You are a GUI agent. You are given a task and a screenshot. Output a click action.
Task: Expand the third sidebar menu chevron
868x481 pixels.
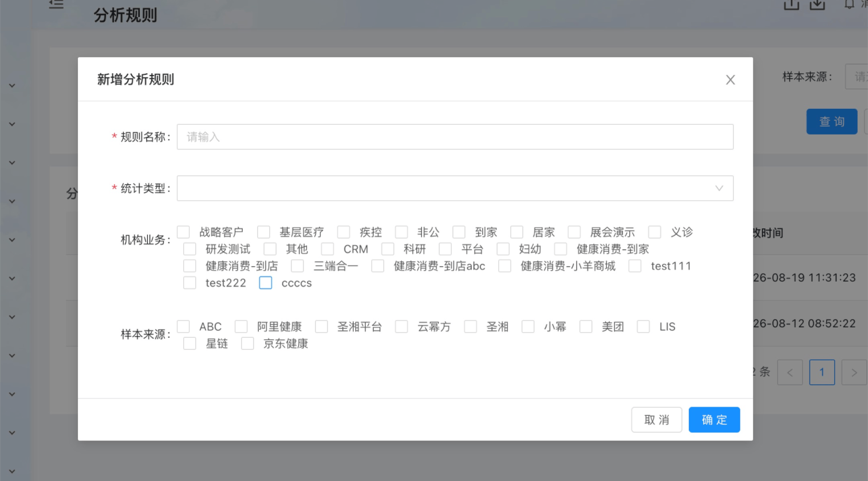click(x=12, y=163)
